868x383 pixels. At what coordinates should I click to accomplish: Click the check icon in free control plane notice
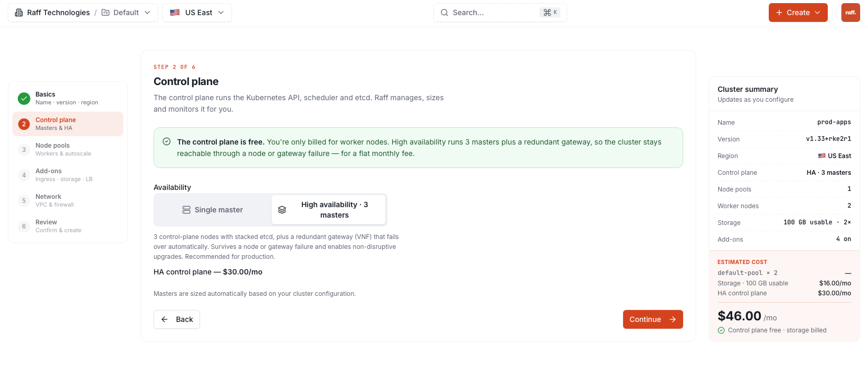(x=167, y=141)
